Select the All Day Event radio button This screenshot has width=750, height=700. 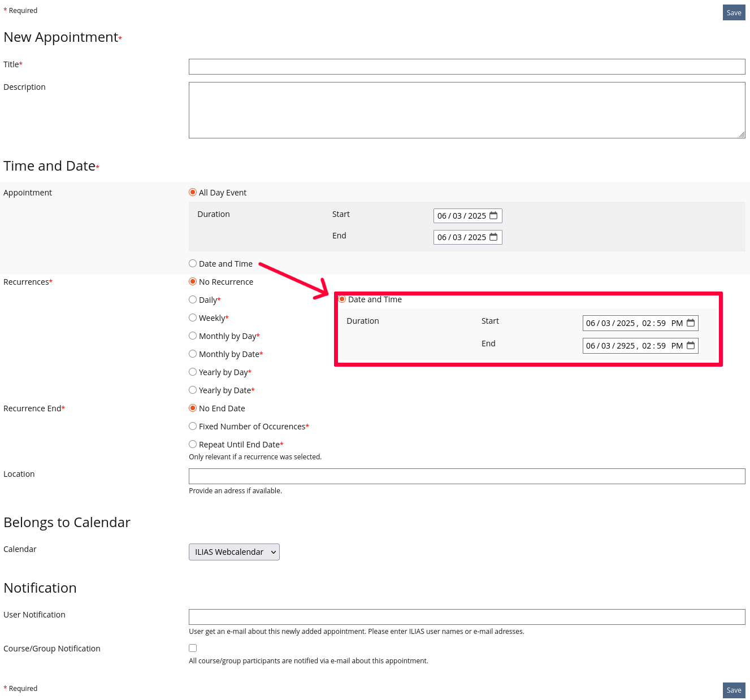(x=193, y=193)
